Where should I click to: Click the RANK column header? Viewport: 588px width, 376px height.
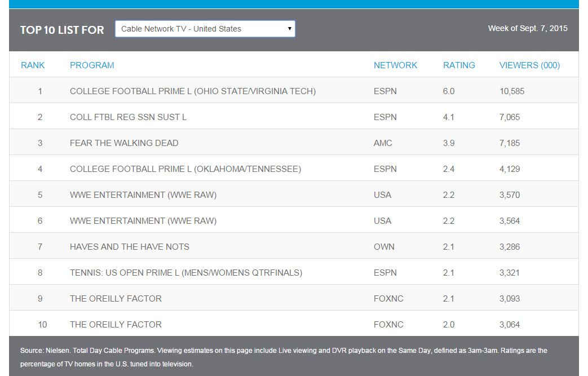click(33, 65)
